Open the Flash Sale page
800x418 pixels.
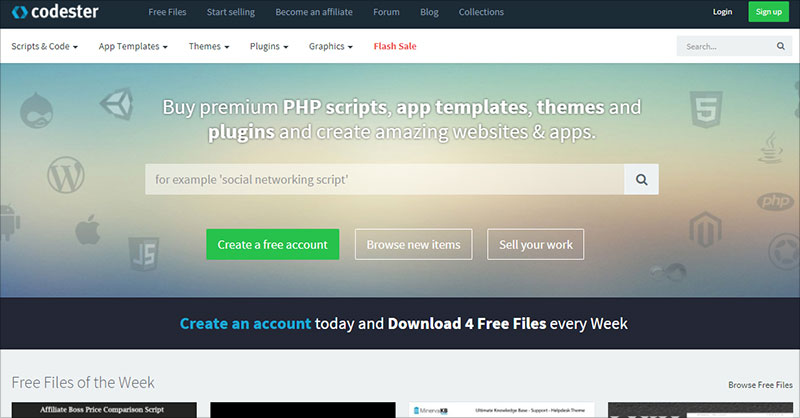pyautogui.click(x=395, y=46)
